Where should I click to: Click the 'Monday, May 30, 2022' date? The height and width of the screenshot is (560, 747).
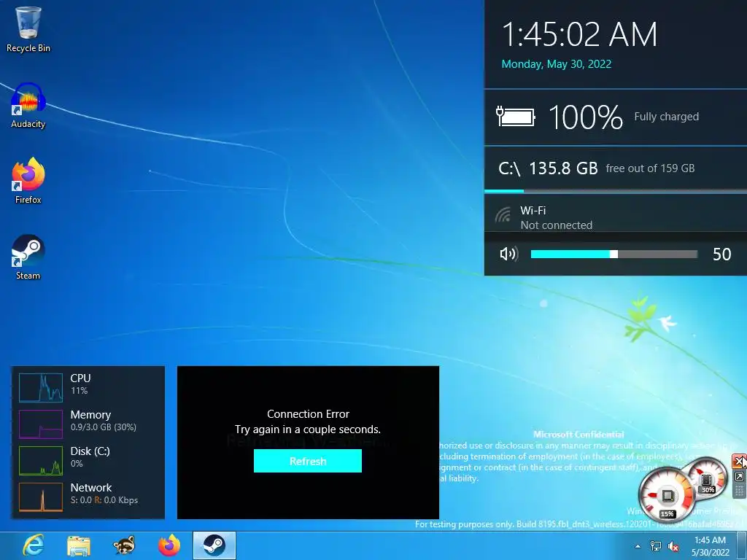click(557, 64)
